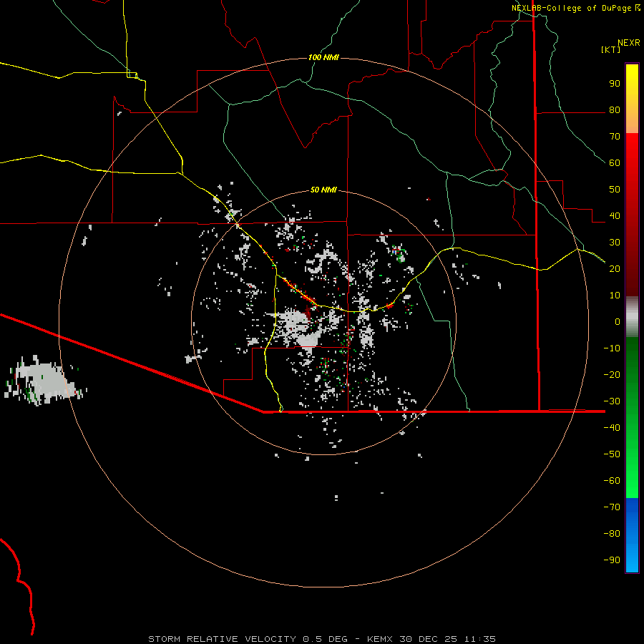Click the -90 value on the velocity scale
This screenshot has height=644, width=644.
point(612,560)
